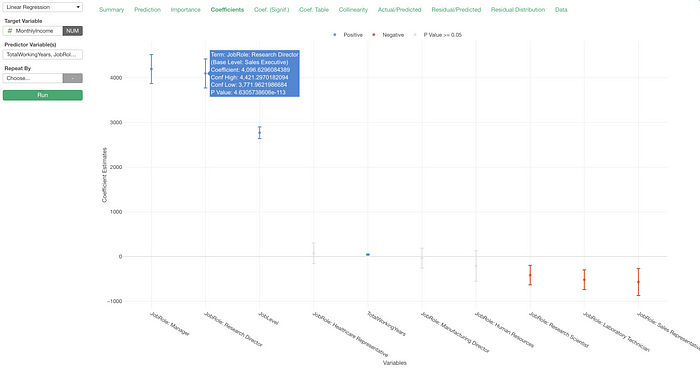Click the 'JobRole: Human Resources' axis label
This screenshot has width=700, height=371.
click(x=504, y=329)
